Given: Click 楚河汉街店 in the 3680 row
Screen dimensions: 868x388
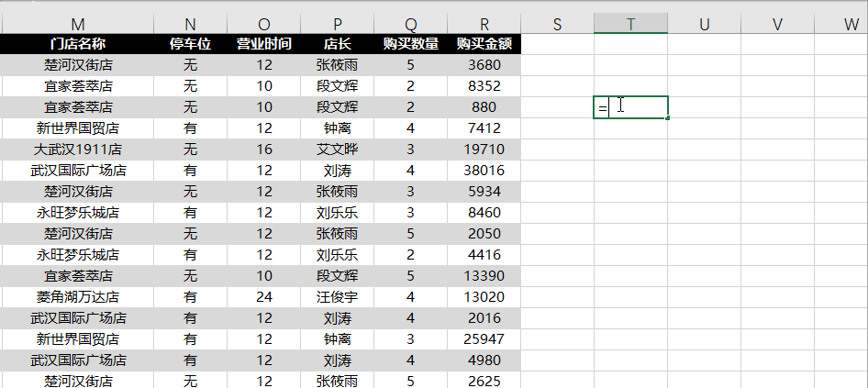Looking at the screenshot, I should pos(78,65).
